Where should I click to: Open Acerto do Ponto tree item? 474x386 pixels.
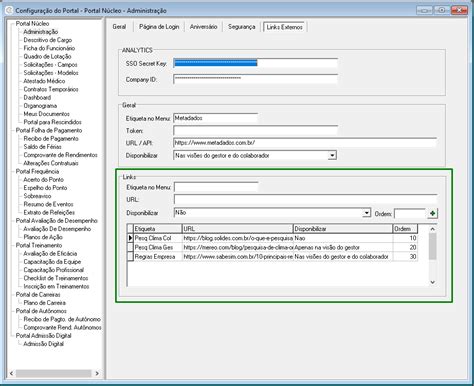(x=43, y=180)
